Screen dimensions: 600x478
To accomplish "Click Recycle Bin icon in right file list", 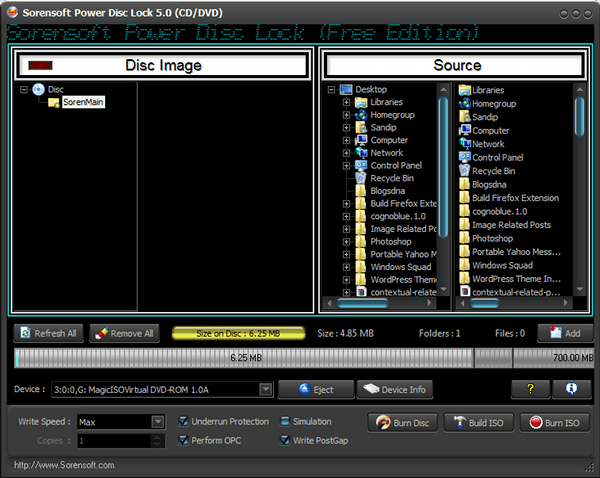I will tap(465, 171).
